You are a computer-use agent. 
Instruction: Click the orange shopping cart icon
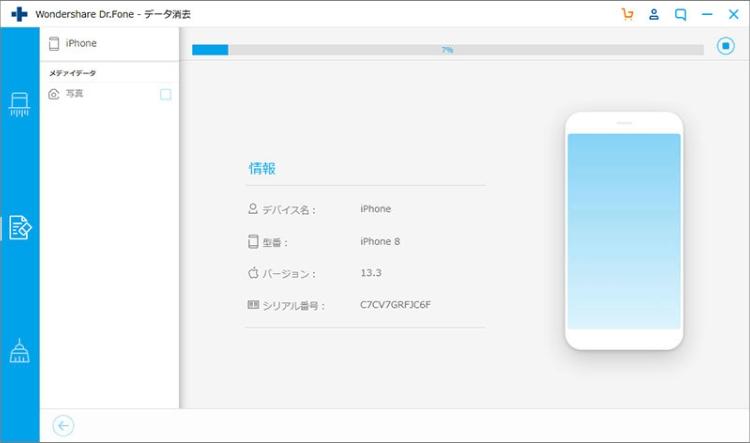tap(627, 14)
